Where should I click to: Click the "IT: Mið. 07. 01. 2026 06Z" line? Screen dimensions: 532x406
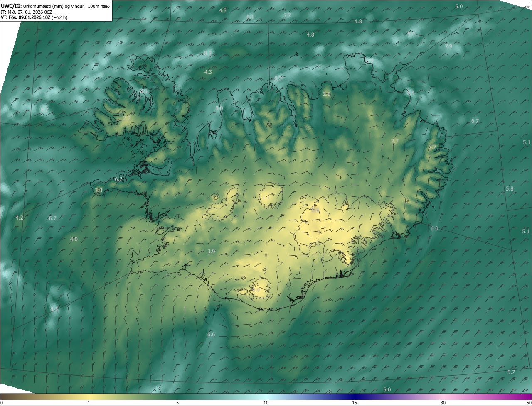coord(27,12)
